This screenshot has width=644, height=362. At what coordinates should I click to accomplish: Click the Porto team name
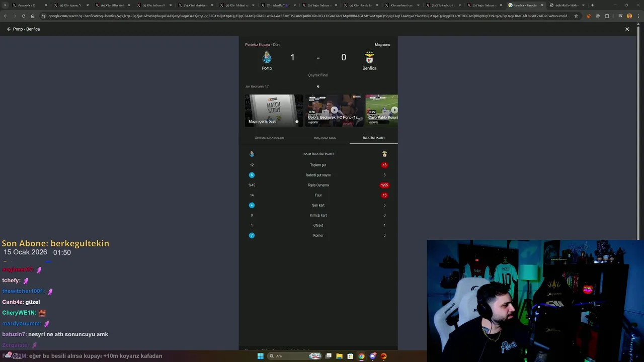pos(267,68)
